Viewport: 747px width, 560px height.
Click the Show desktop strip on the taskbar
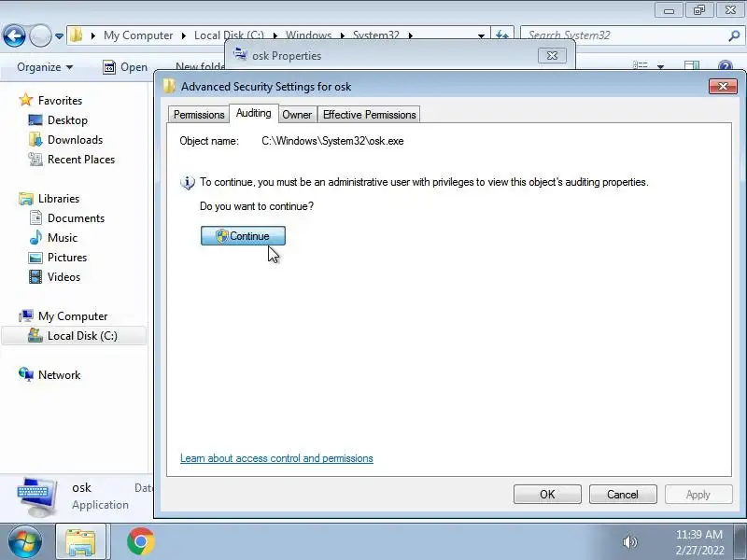(x=740, y=541)
